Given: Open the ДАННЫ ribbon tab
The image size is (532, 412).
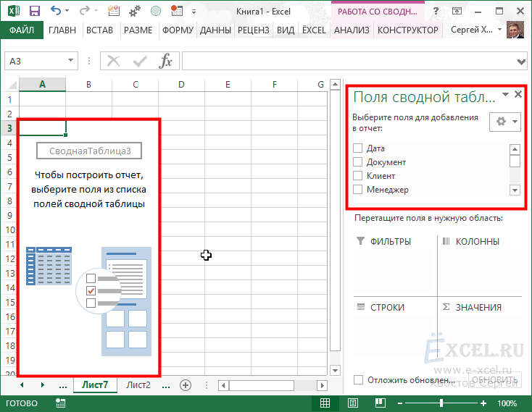Looking at the screenshot, I should coord(215,30).
